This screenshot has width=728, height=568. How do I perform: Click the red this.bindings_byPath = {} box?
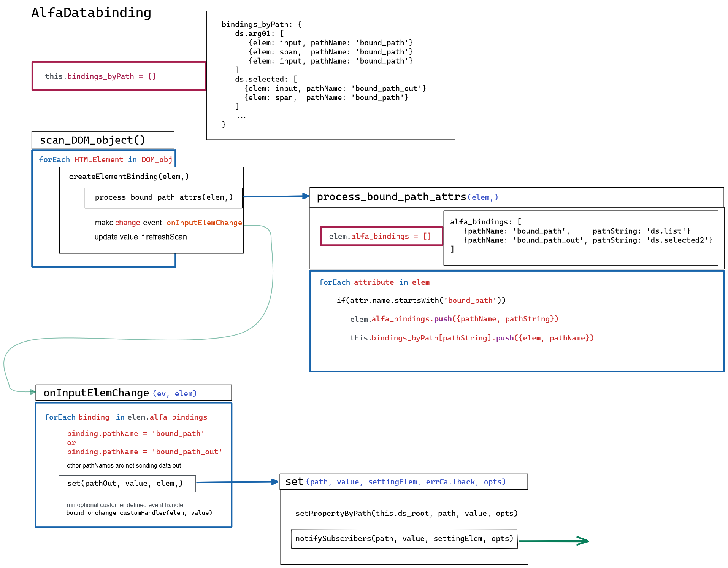119,76
